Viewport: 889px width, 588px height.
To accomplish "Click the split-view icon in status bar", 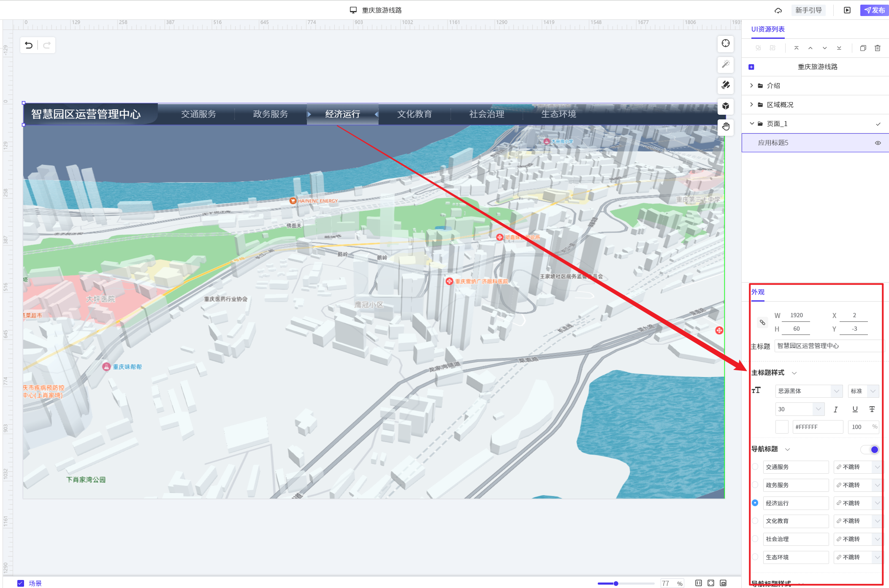I will [699, 583].
